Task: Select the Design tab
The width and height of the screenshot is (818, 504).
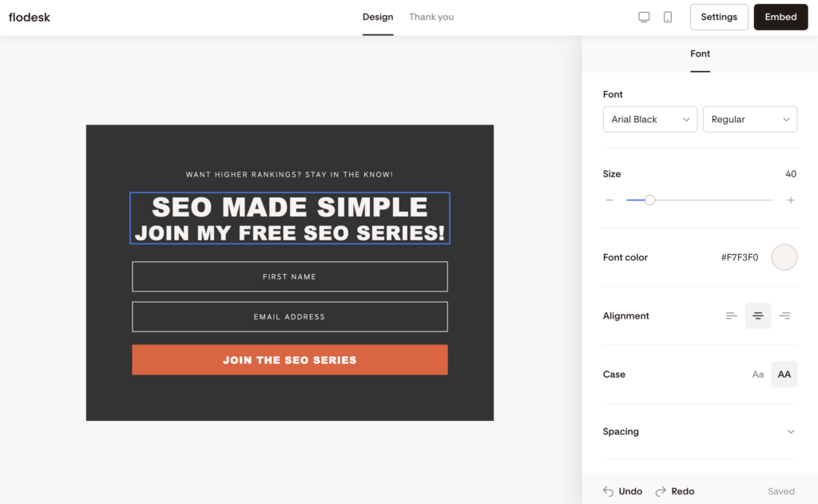Action: 378,18
